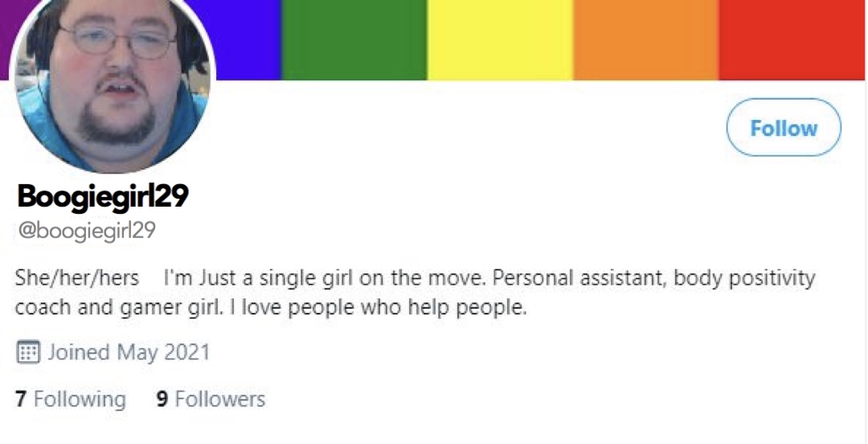Click the bold number 7 following count
Image resolution: width=868 pixels, height=444 pixels.
point(21,399)
